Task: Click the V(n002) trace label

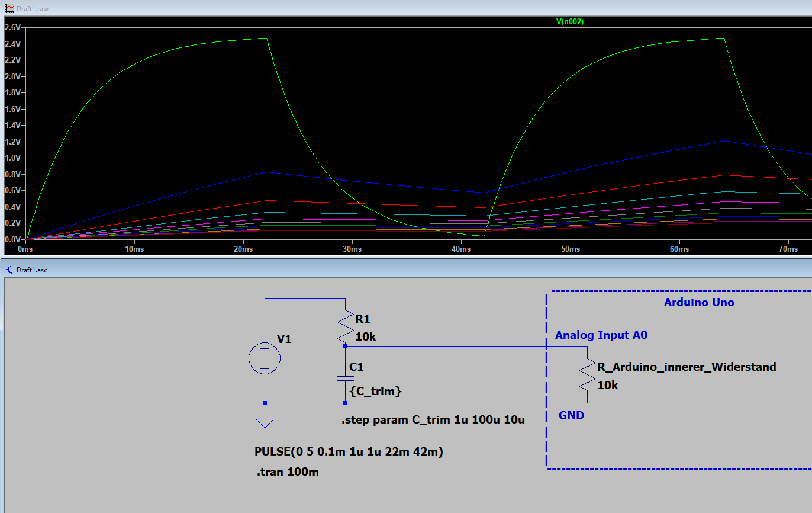Action: [570, 22]
